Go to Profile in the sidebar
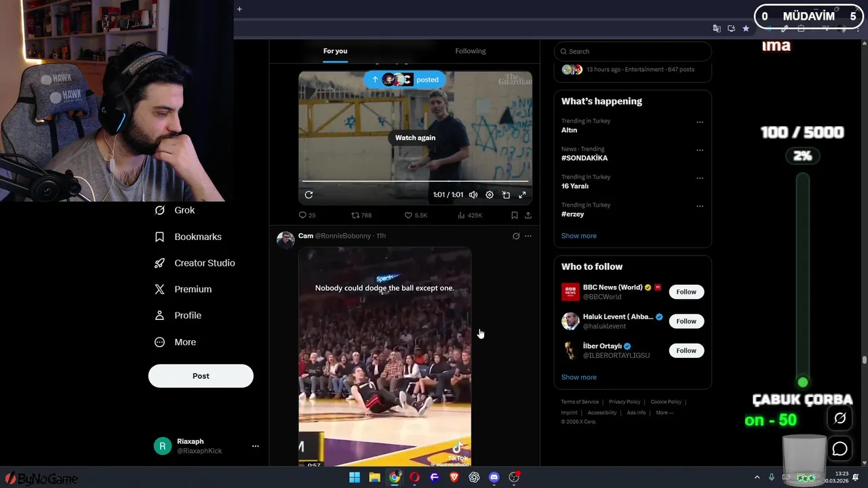The width and height of the screenshot is (868, 488). pos(178,315)
